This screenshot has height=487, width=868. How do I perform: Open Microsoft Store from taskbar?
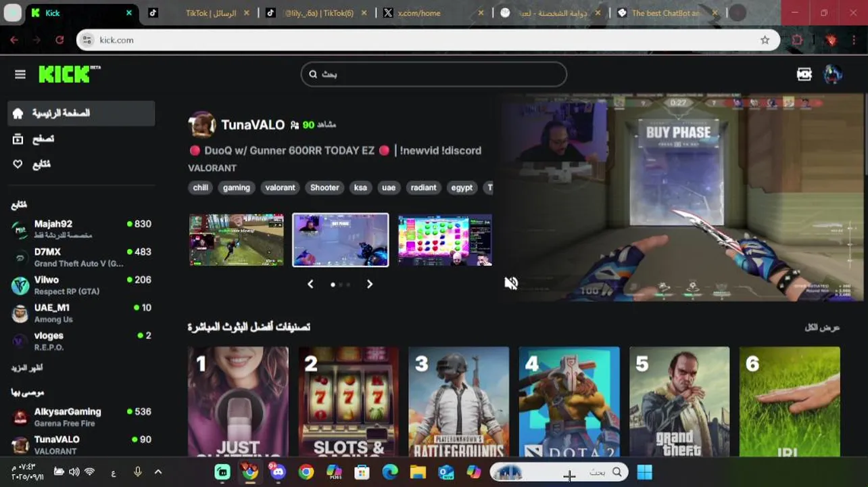362,472
